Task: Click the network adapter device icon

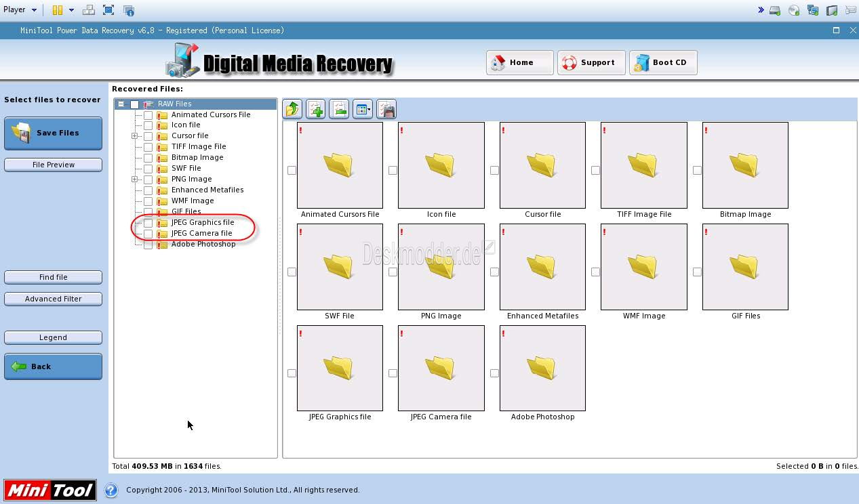Action: [x=813, y=10]
